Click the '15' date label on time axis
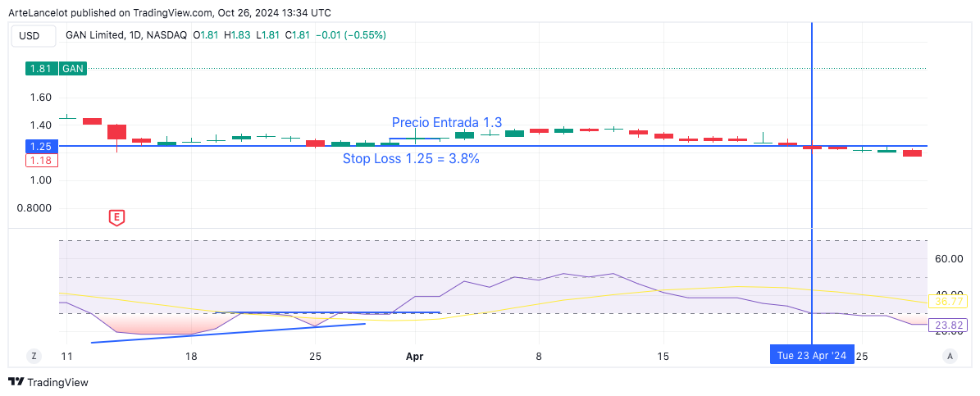The height and width of the screenshot is (396, 980). [x=663, y=356]
